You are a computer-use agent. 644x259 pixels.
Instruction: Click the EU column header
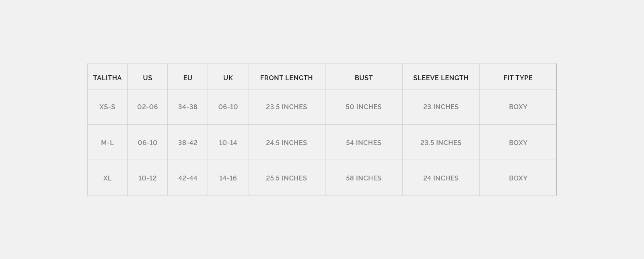click(188, 78)
